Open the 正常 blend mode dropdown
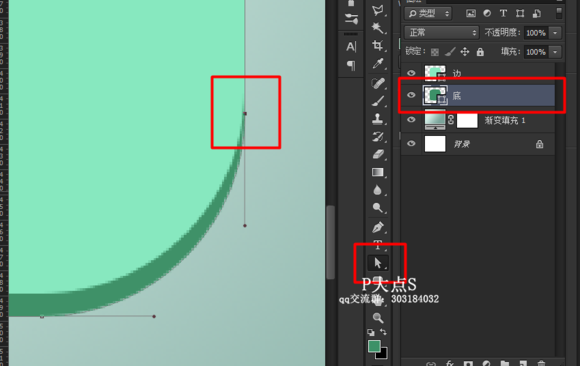580x366 pixels. 442,33
